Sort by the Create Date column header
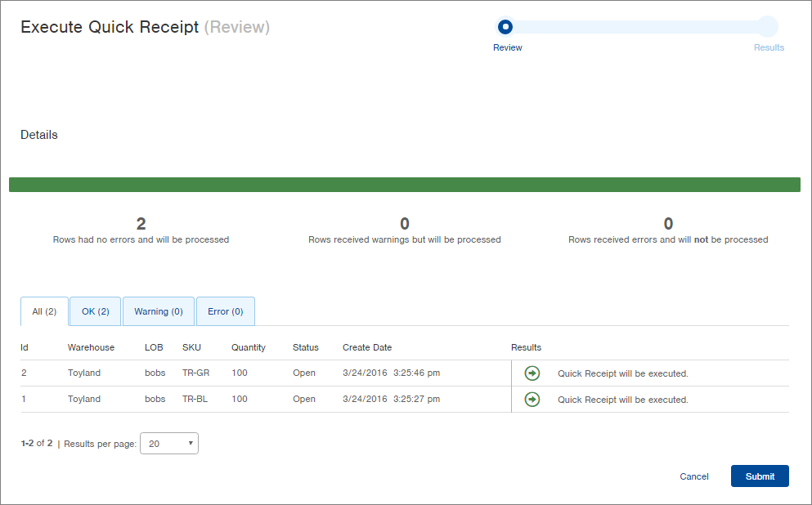812x505 pixels. (367, 348)
